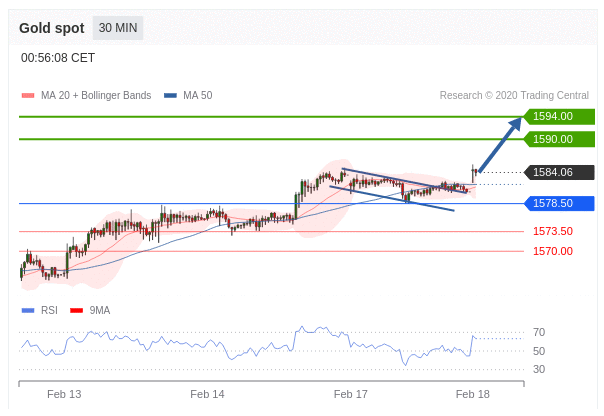
Task: Click the RSI legend swatch
Action: pos(28,310)
